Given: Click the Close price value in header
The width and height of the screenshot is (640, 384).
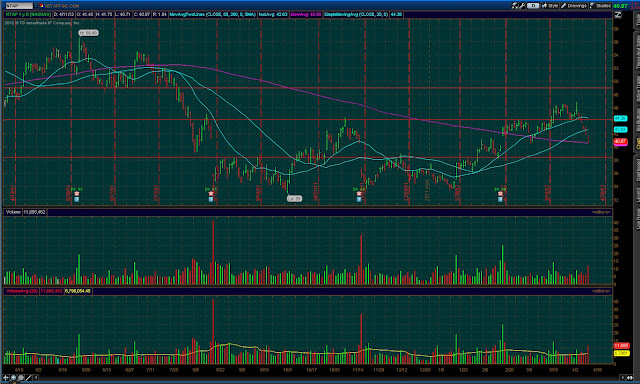Looking at the screenshot, I should tap(142, 14).
